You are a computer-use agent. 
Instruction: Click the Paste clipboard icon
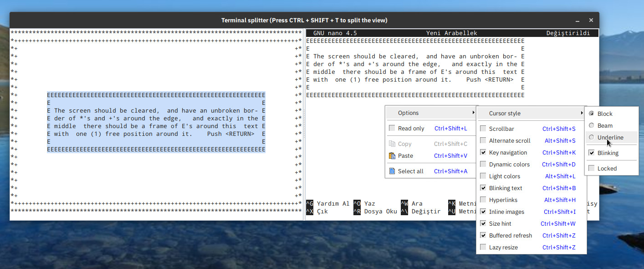[392, 156]
